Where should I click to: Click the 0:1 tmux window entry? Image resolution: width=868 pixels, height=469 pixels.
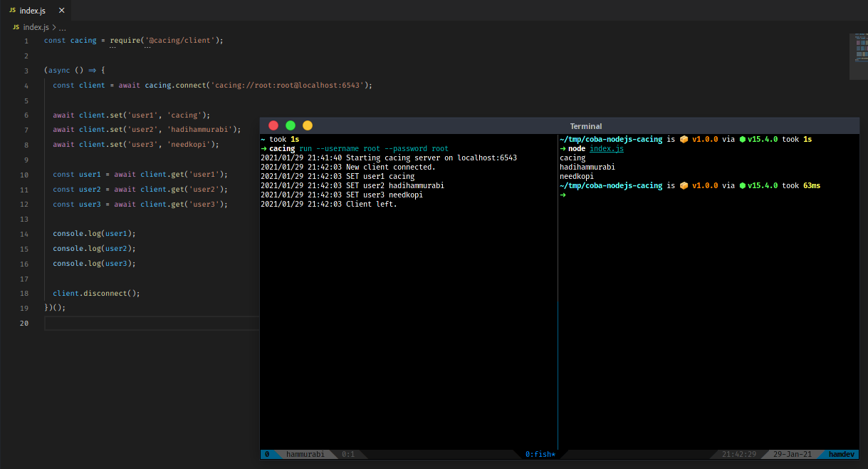(x=348, y=454)
